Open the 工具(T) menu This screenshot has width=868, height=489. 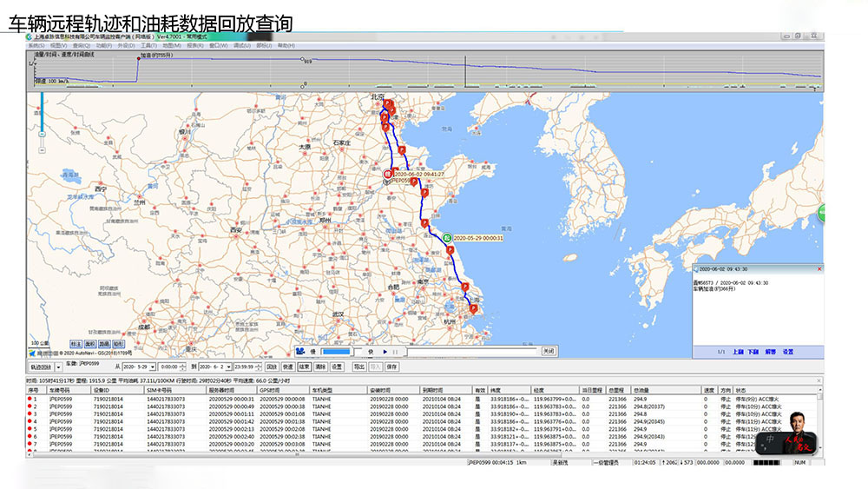(x=148, y=45)
